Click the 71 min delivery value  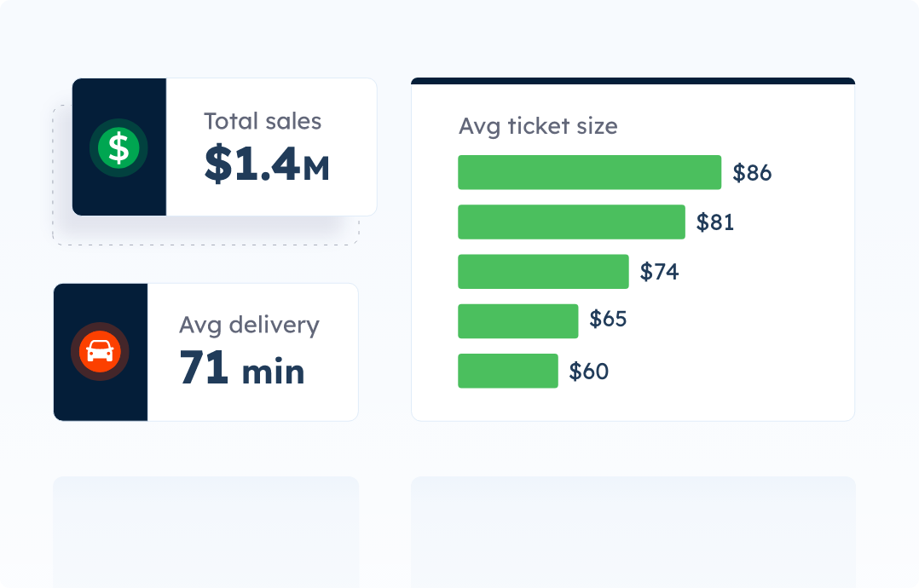242,369
